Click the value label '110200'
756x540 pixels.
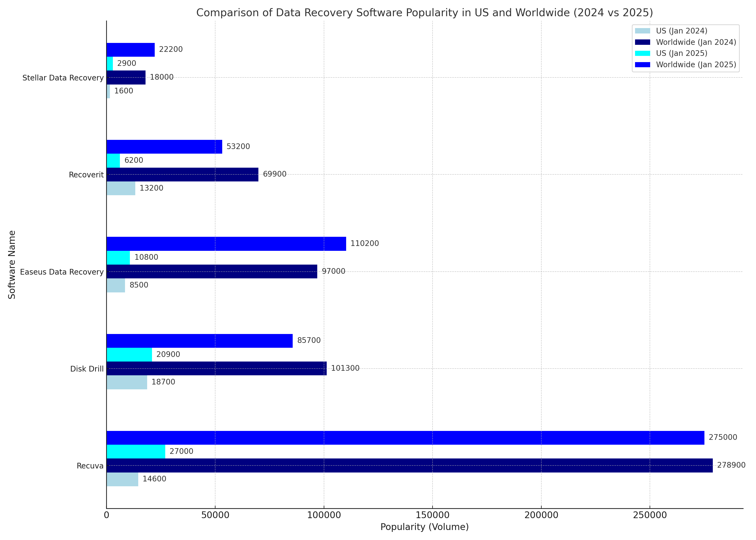coord(365,244)
